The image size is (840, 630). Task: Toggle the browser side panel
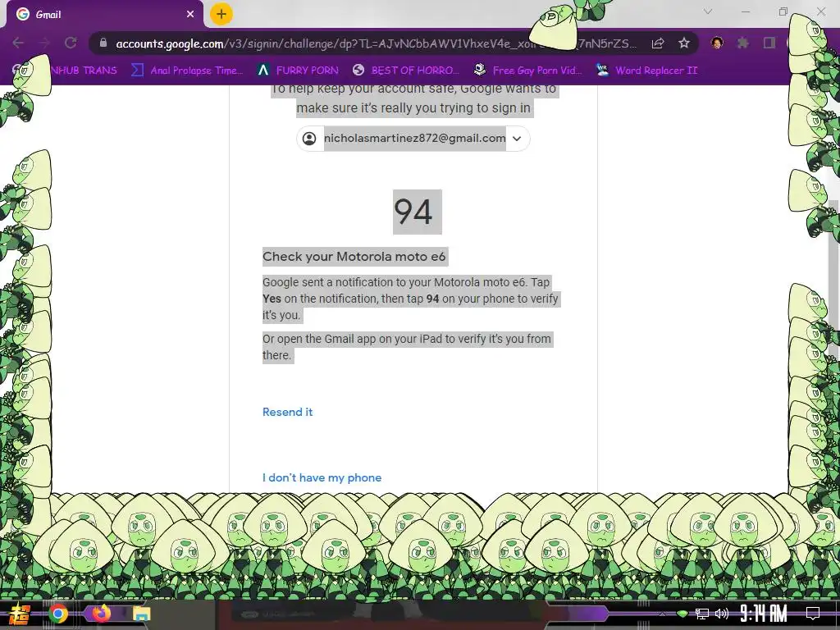pyautogui.click(x=769, y=43)
